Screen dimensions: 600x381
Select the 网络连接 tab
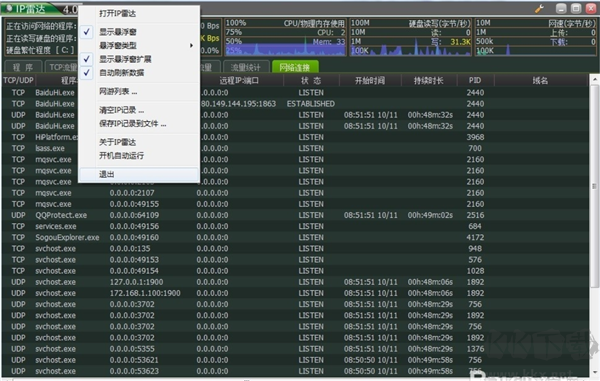[x=295, y=67]
